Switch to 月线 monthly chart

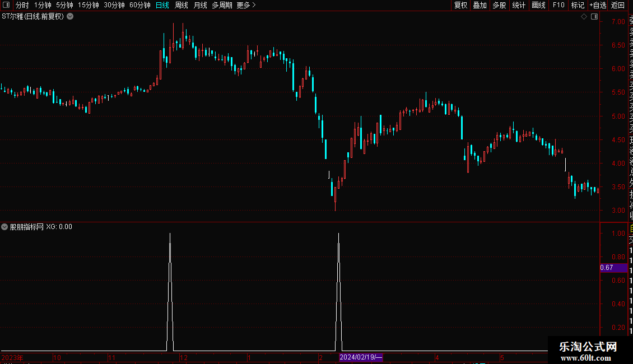(x=200, y=5)
